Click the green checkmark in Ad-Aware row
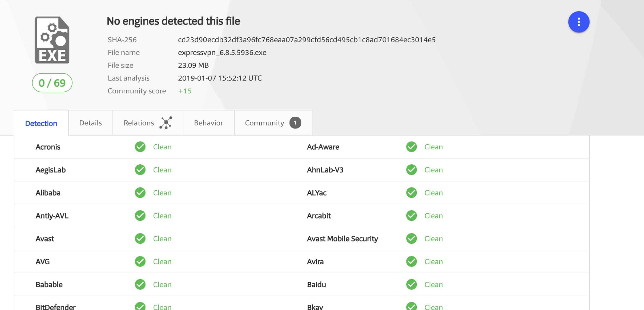 [412, 147]
